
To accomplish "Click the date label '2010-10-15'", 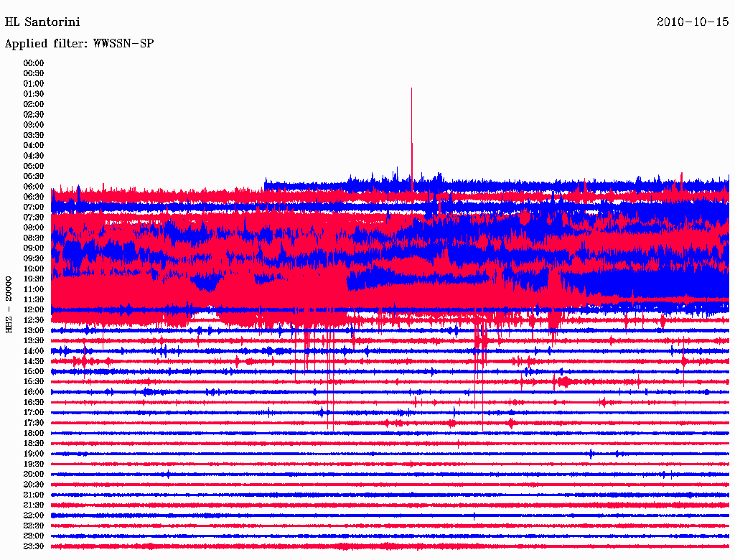I will (693, 22).
